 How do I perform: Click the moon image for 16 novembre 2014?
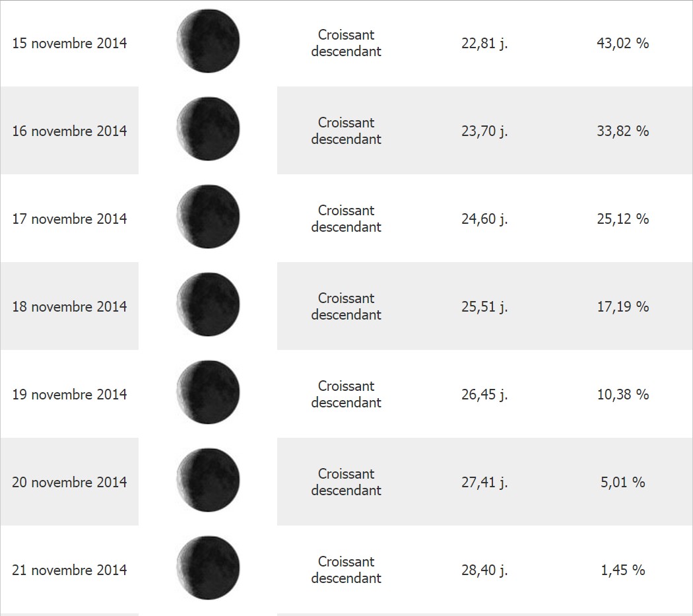coord(208,129)
